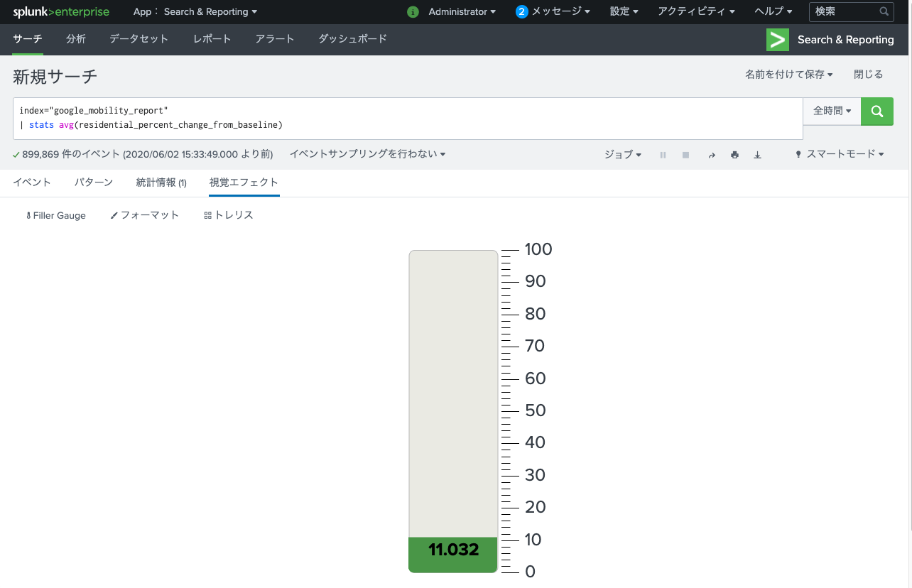Open the トレリス split options
This screenshot has width=912, height=588.
[229, 215]
